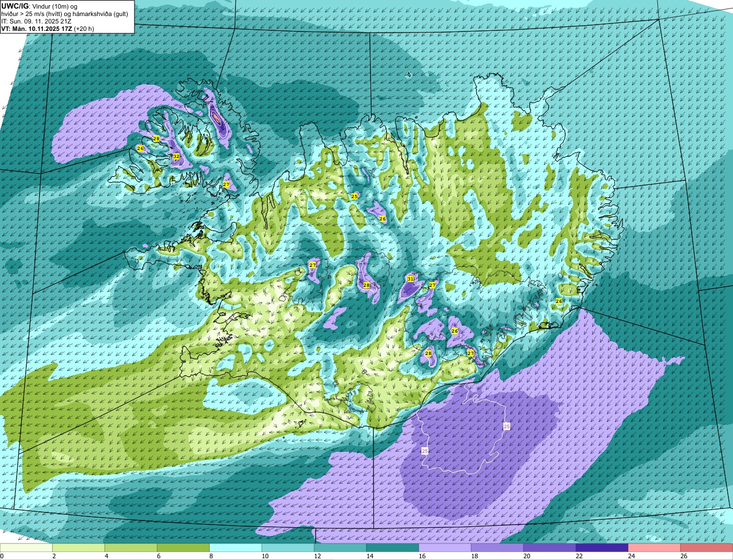Viewport: 733px width, 560px height.
Task: Click the 22–24 m/s dark indigo swatch
Action: (x=602, y=547)
